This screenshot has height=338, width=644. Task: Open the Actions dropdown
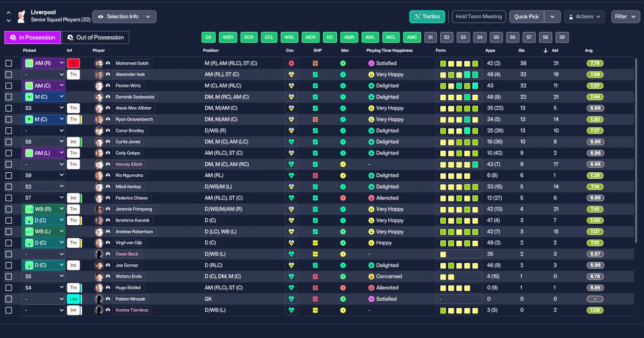[x=585, y=17]
